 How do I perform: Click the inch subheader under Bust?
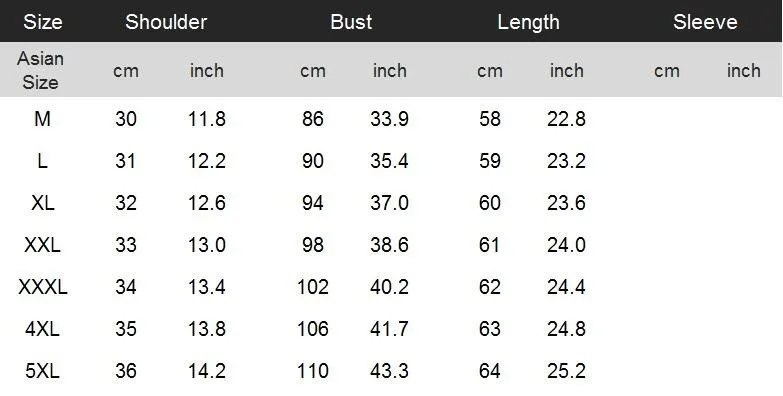(390, 70)
